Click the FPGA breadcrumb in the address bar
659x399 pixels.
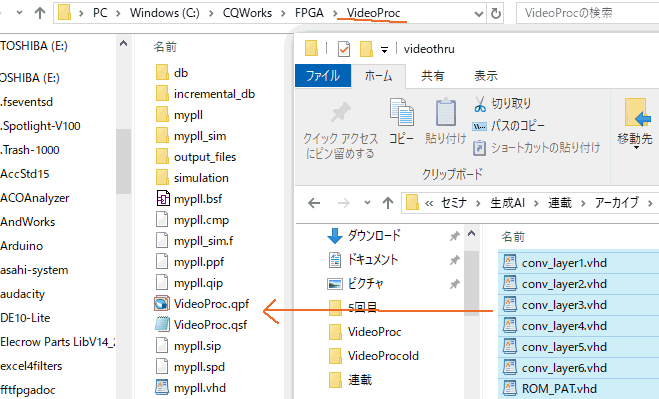[x=309, y=13]
